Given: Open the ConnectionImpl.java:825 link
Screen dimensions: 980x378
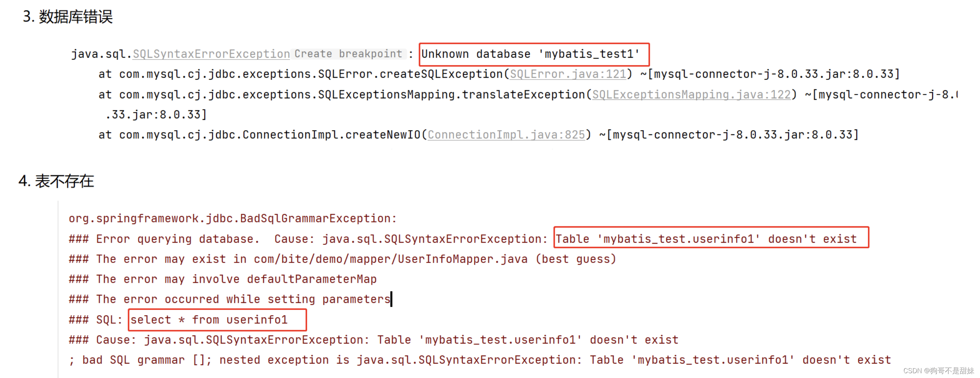Looking at the screenshot, I should pos(506,135).
